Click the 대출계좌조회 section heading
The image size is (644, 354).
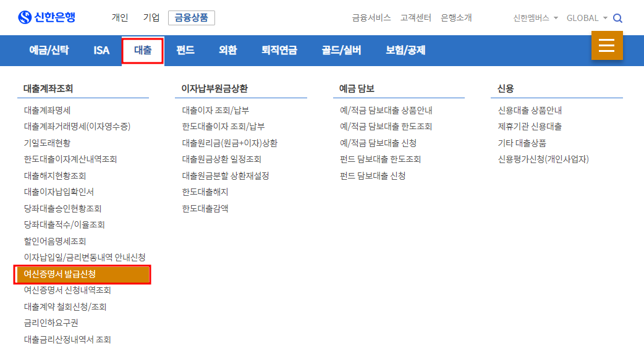coord(48,88)
